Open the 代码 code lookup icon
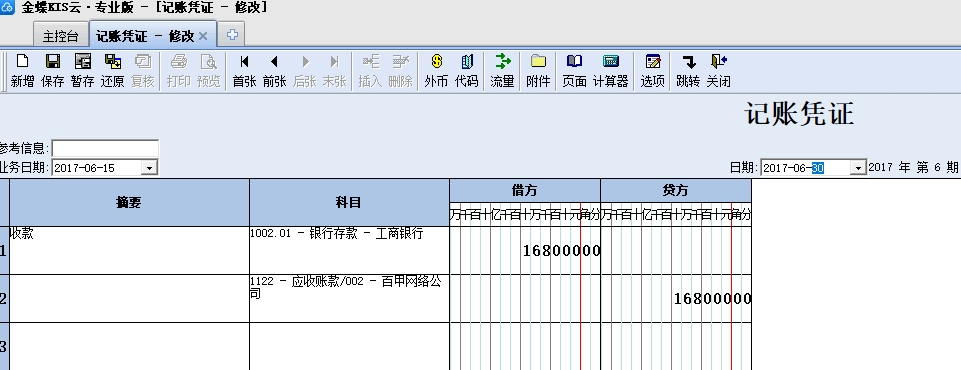The height and width of the screenshot is (370, 961). (x=466, y=70)
